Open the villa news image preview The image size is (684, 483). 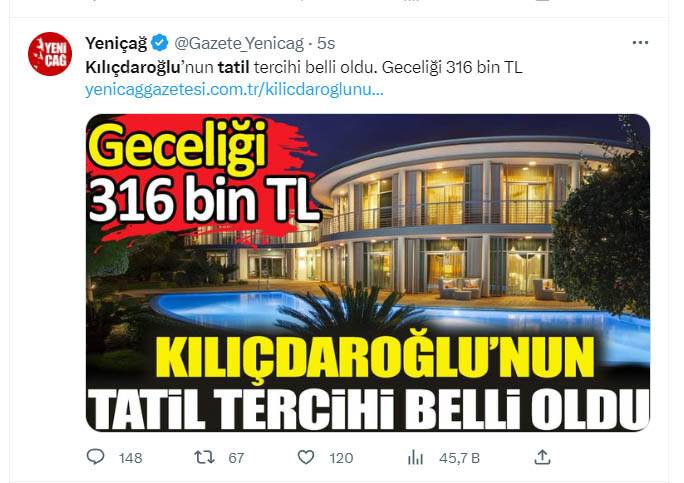pyautogui.click(x=368, y=273)
